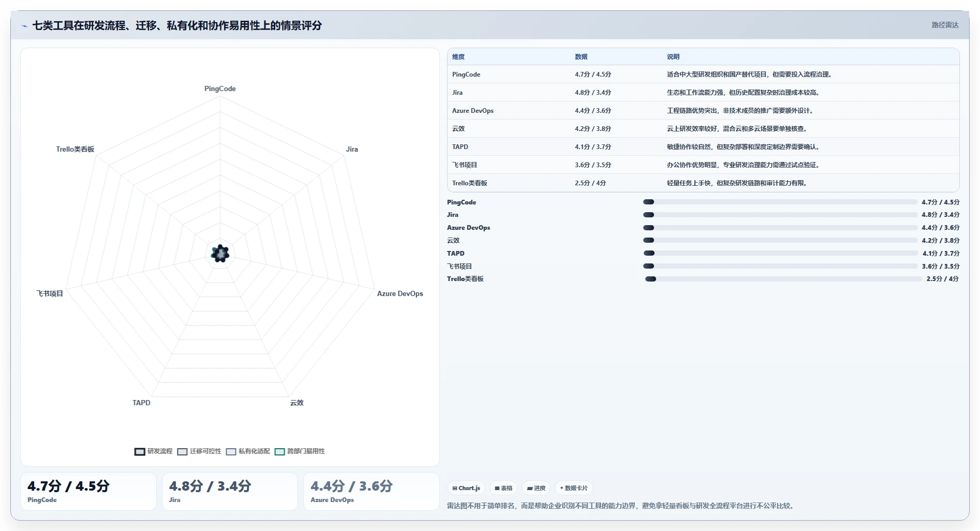
Task: Click the Jira radar axis label
Action: [352, 149]
